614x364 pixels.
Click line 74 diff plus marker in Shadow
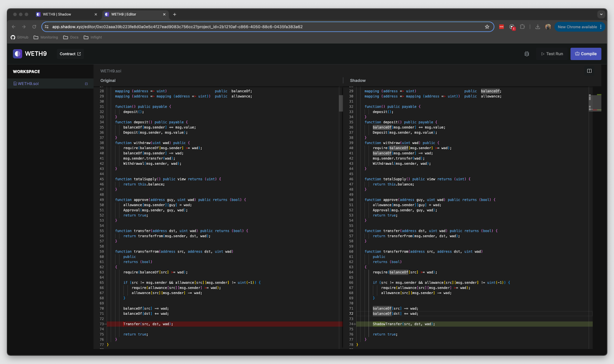coord(355,324)
